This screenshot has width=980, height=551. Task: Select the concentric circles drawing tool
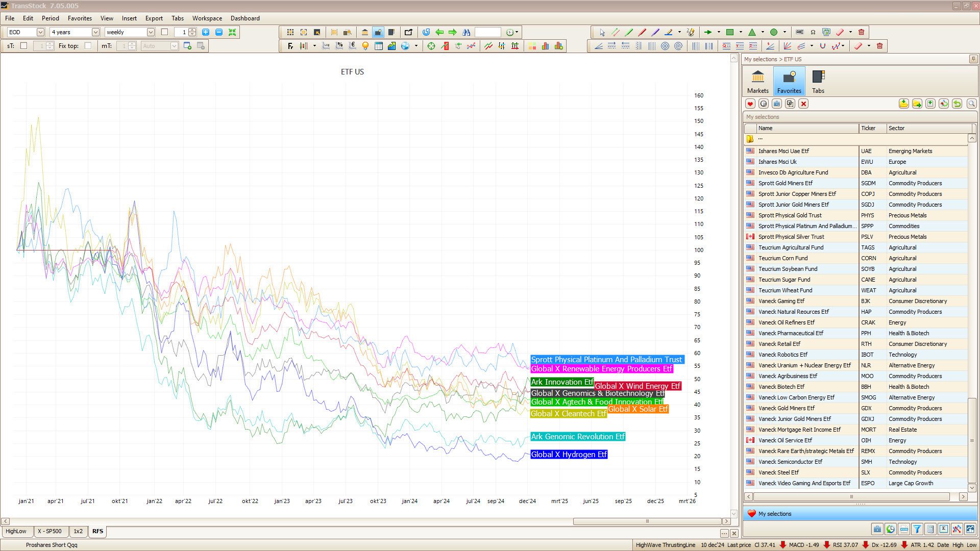pos(665,46)
